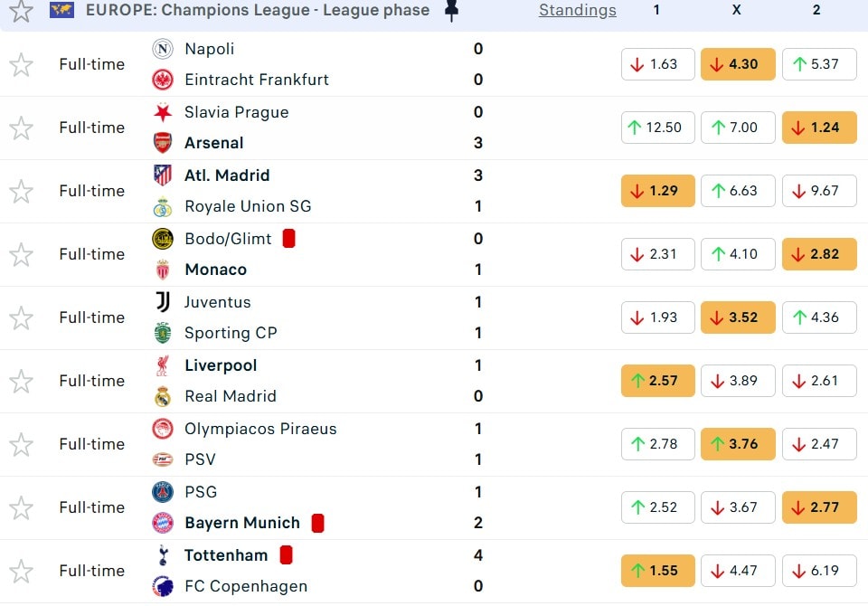
Task: Click the PSG club crest
Action: [163, 492]
